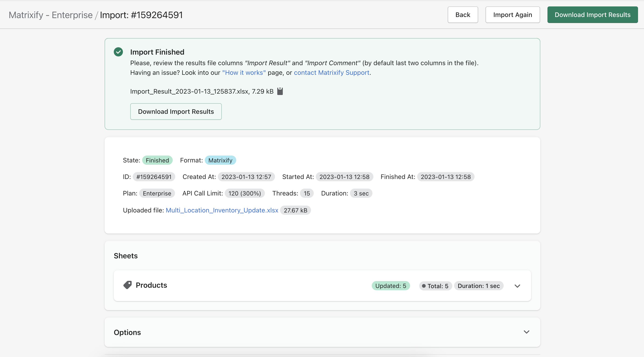
Task: Click the #159264591 ID badge
Action: pos(154,177)
